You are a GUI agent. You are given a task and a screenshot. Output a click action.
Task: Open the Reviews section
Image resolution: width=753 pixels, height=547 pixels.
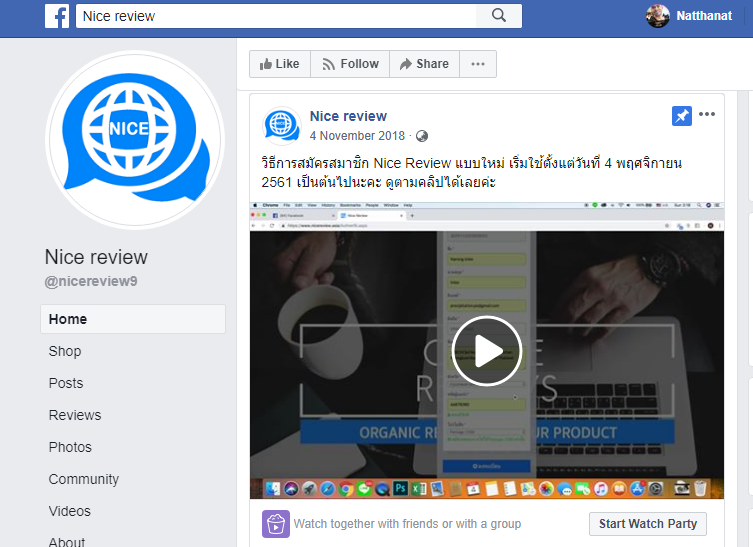pyautogui.click(x=75, y=415)
